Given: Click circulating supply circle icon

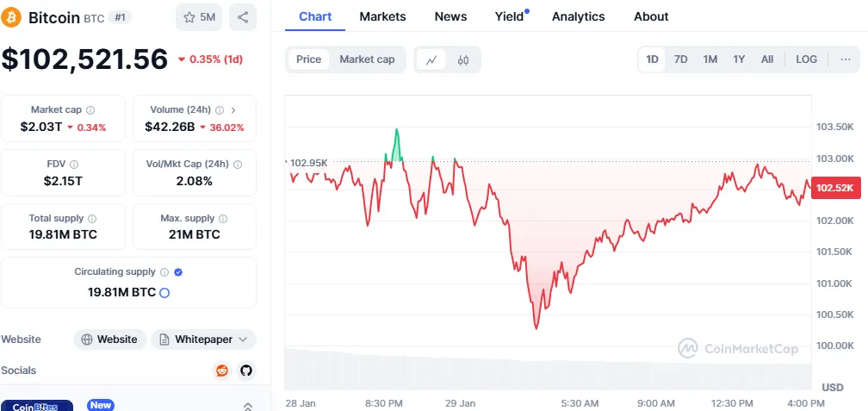Looking at the screenshot, I should coord(164,292).
